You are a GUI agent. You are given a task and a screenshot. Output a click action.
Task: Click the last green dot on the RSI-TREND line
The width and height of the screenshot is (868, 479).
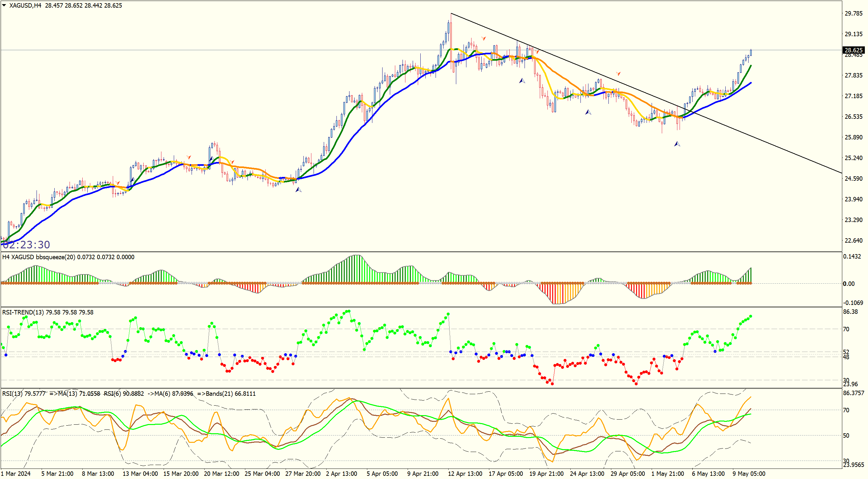click(x=751, y=316)
